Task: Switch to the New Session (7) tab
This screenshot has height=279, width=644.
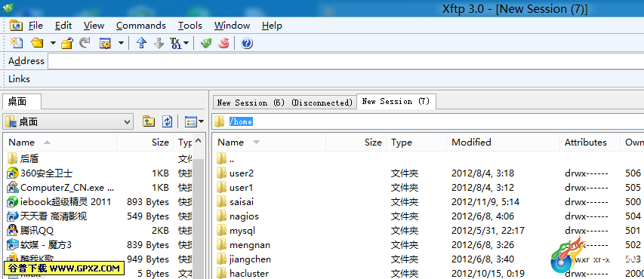Action: [x=396, y=101]
